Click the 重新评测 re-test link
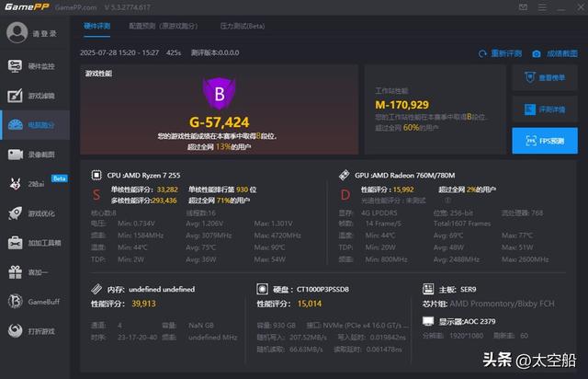The height and width of the screenshot is (379, 588). (x=506, y=53)
